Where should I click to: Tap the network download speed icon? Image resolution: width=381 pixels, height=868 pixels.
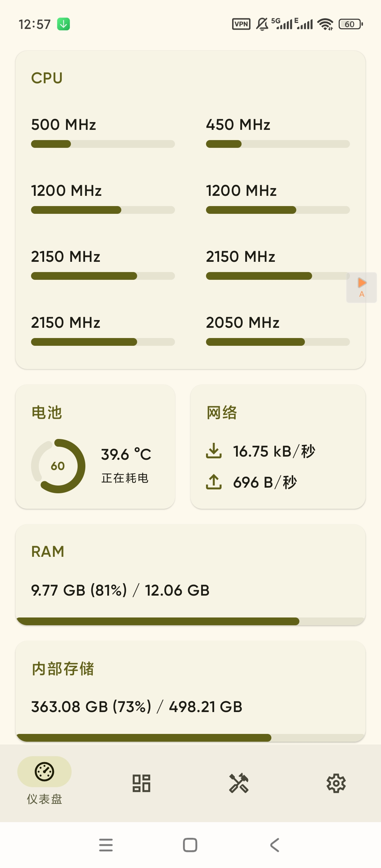[x=214, y=451]
